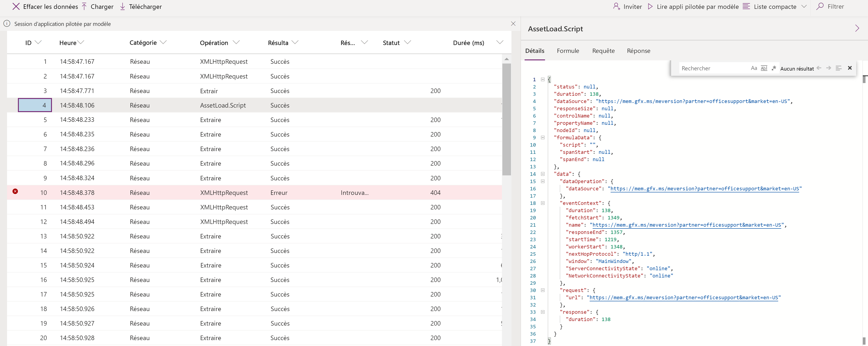The image size is (868, 346).
Task: Click the Inviter person icon
Action: coord(616,6)
